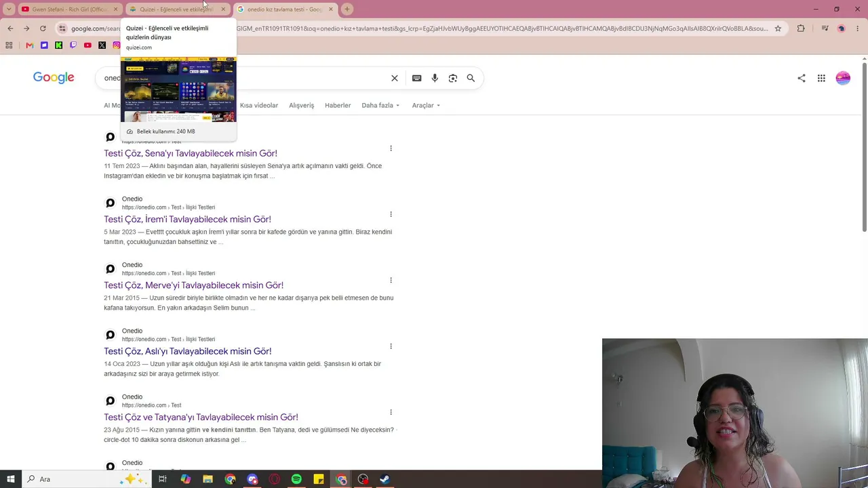
Task: Share the Google results page
Action: [802, 78]
